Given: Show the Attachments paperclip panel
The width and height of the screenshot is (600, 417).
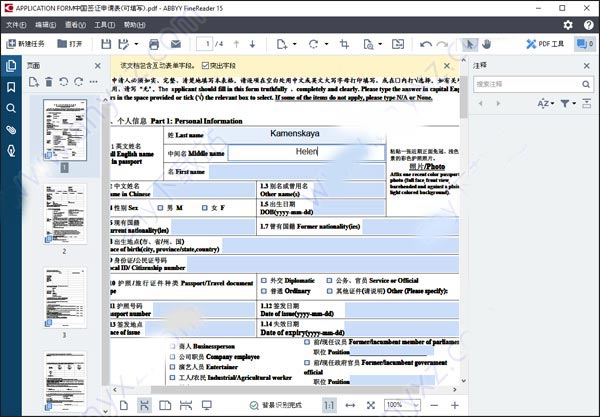Looking at the screenshot, I should (10, 130).
